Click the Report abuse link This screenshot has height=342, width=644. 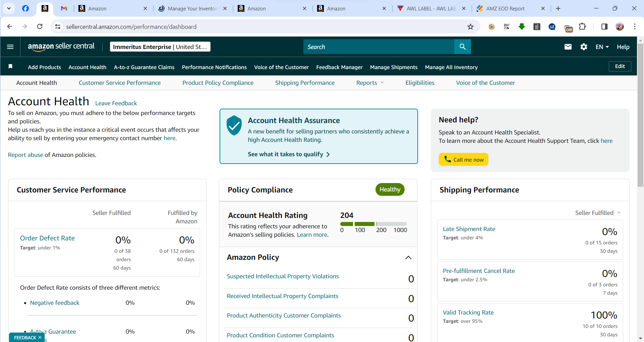tap(25, 155)
